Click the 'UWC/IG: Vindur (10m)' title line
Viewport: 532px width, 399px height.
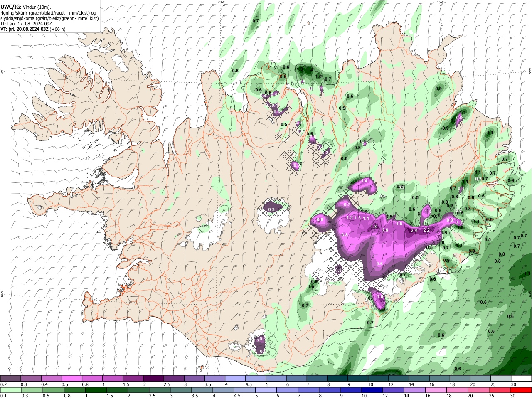coord(25,7)
